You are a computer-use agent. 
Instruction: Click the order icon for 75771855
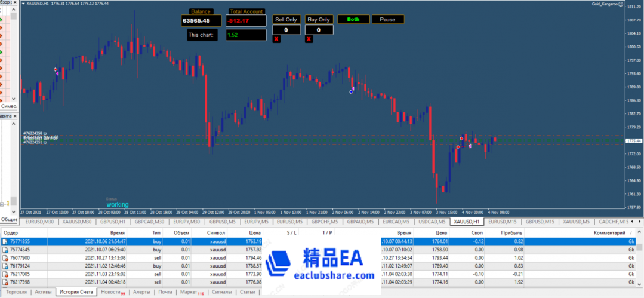[5, 241]
